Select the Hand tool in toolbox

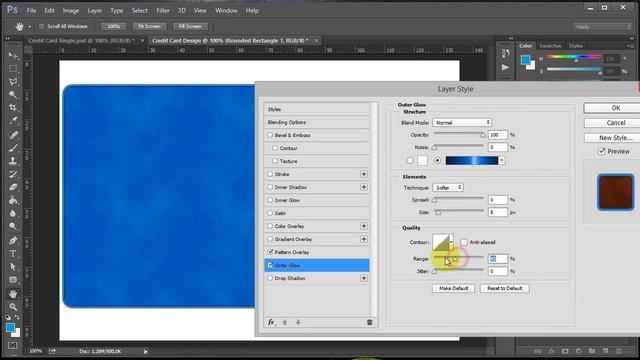click(13, 293)
